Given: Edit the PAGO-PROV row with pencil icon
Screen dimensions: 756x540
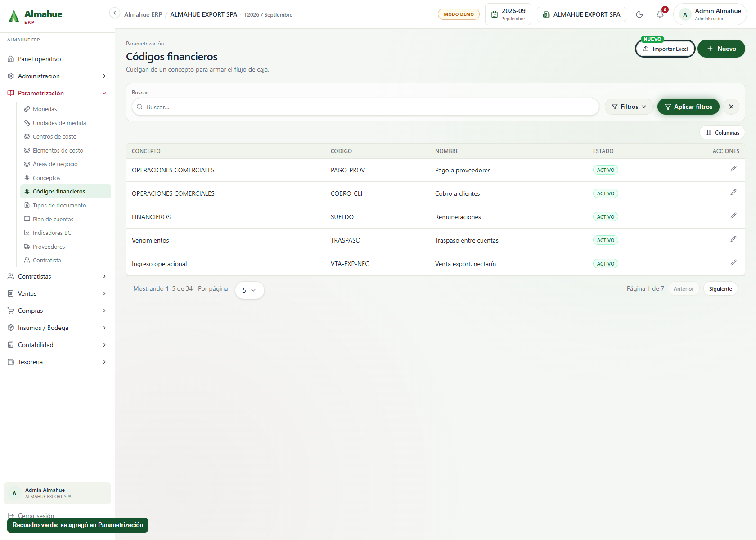Looking at the screenshot, I should point(733,169).
